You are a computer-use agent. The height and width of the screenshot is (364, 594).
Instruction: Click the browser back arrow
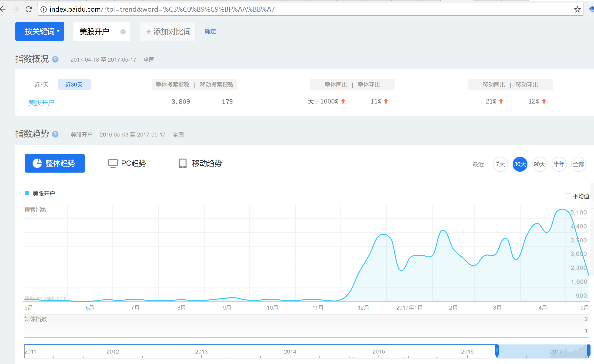(x=3, y=9)
